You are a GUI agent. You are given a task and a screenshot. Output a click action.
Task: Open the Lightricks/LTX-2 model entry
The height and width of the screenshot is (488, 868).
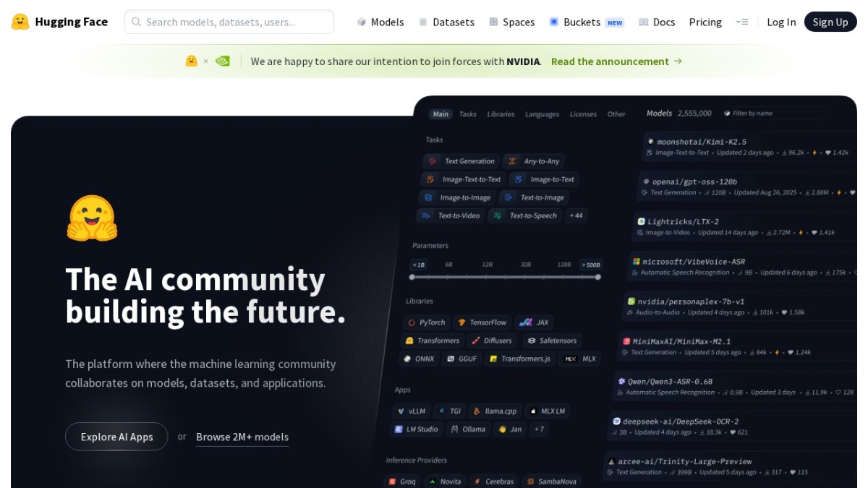coord(744,227)
